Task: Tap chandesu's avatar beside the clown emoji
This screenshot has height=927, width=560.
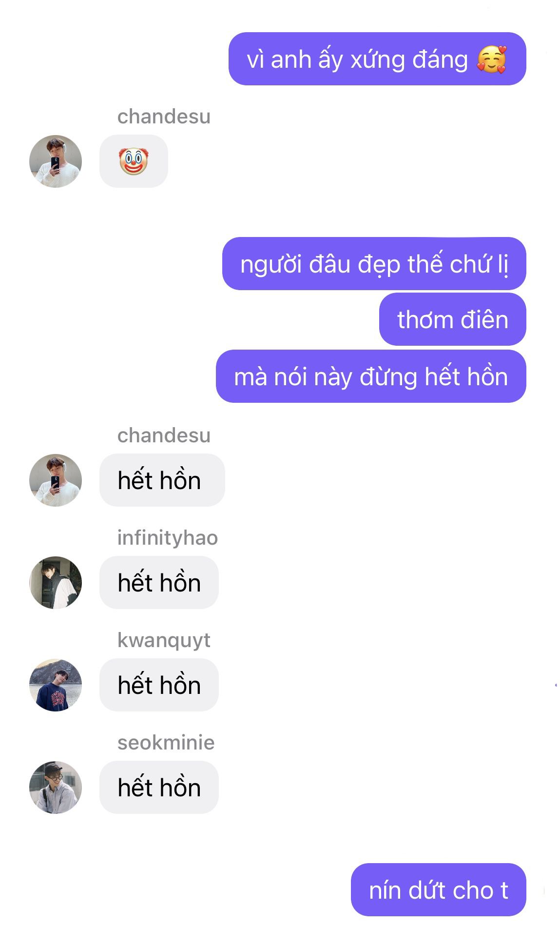Action: pyautogui.click(x=56, y=161)
